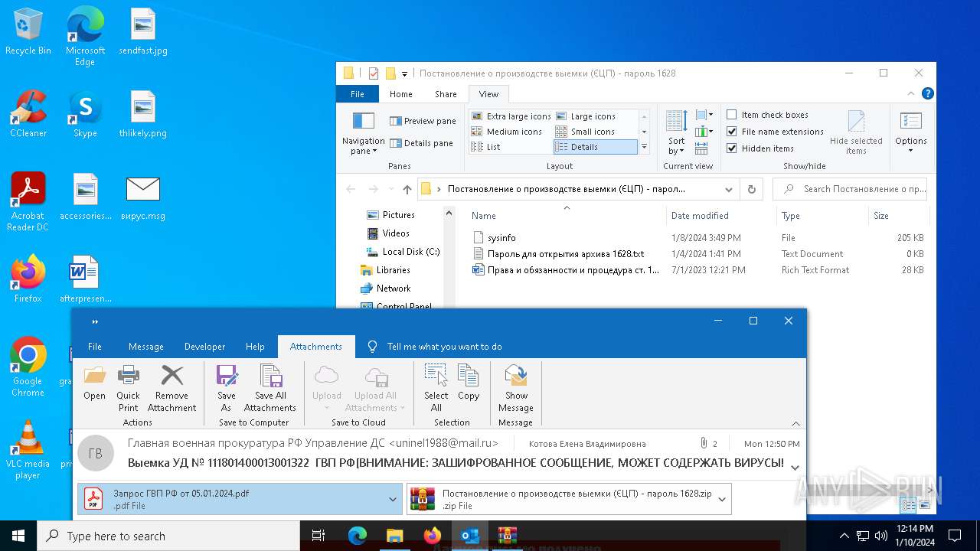Toggle File name extensions checkbox
The image size is (980, 551).
pyautogui.click(x=731, y=132)
